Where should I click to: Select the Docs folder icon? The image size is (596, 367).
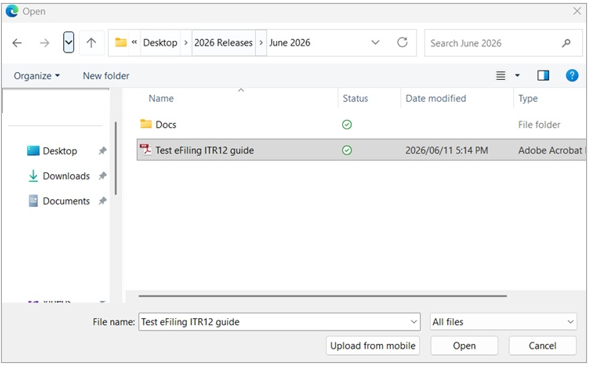click(x=146, y=124)
